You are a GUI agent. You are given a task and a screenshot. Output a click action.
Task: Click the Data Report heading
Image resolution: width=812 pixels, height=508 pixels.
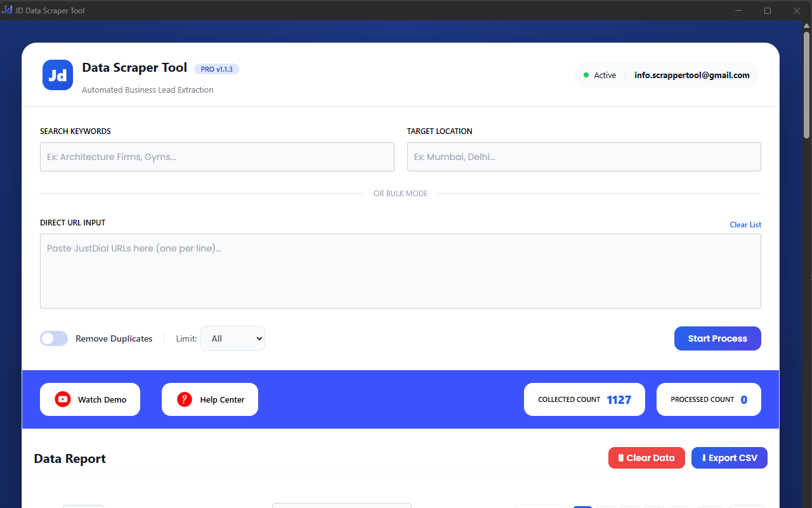pyautogui.click(x=70, y=458)
